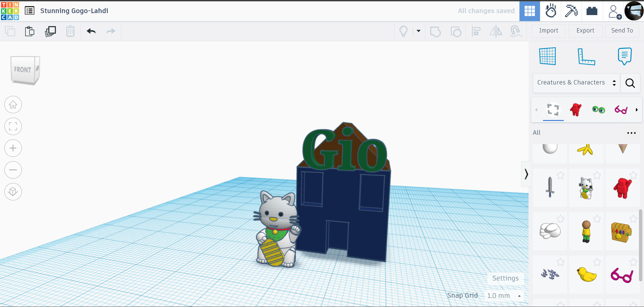Select the All shapes bracket tab

[x=553, y=110]
